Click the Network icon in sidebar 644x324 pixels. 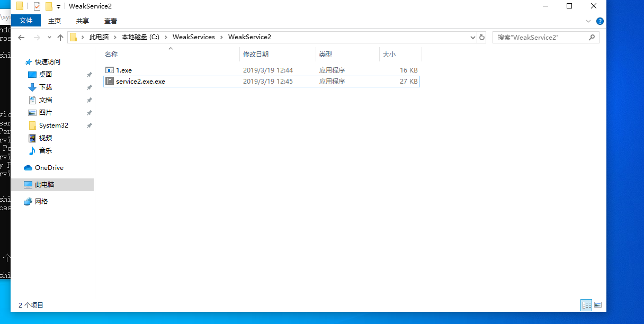pos(28,202)
